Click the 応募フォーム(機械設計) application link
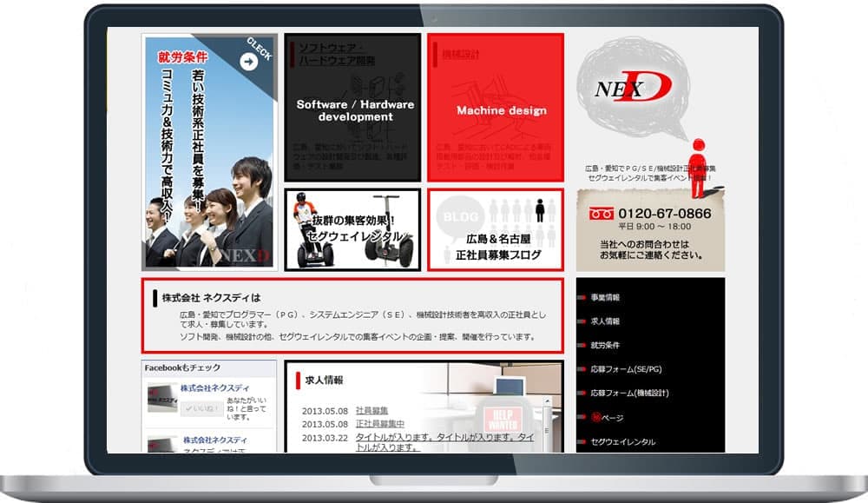The width and height of the screenshot is (868, 503). point(630,393)
